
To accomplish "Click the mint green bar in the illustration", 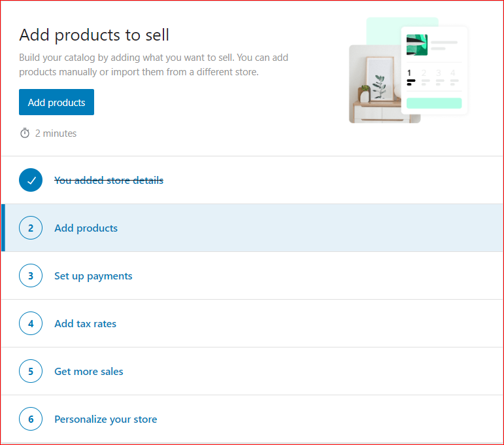I will [x=434, y=103].
